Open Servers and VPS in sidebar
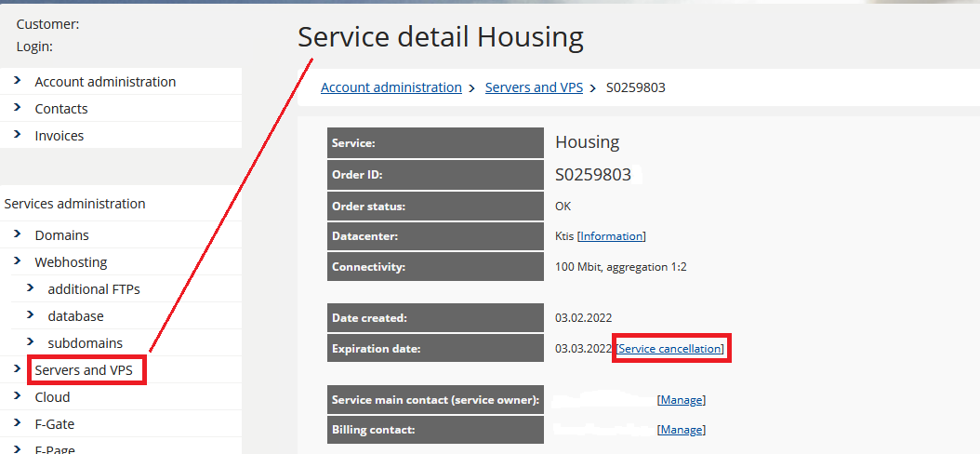The width and height of the screenshot is (980, 454). click(84, 370)
